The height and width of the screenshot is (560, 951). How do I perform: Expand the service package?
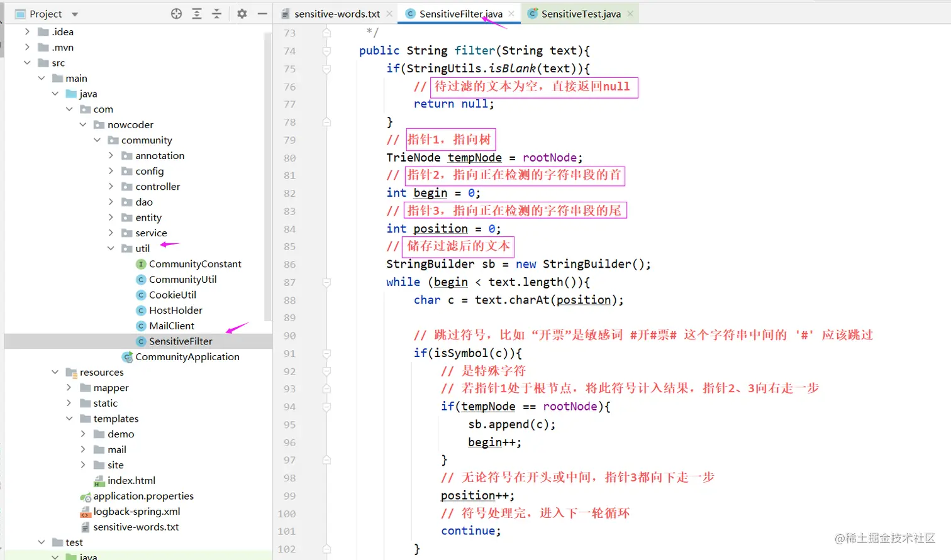[111, 233]
